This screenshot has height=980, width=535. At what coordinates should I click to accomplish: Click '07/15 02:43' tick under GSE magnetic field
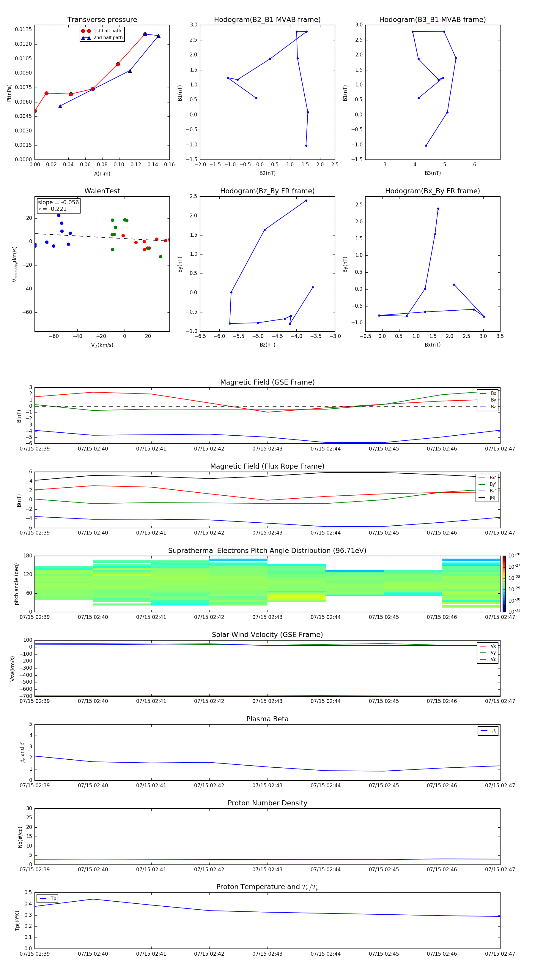(x=267, y=449)
